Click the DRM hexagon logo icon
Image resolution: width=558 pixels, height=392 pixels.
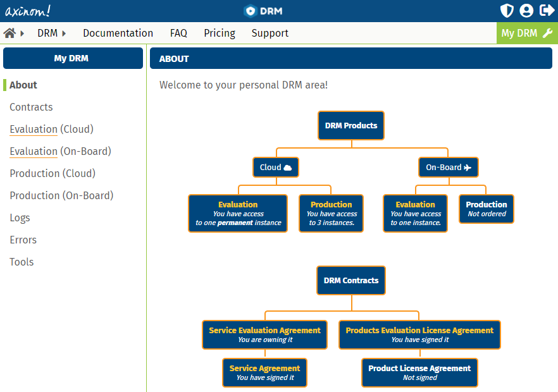pos(250,11)
